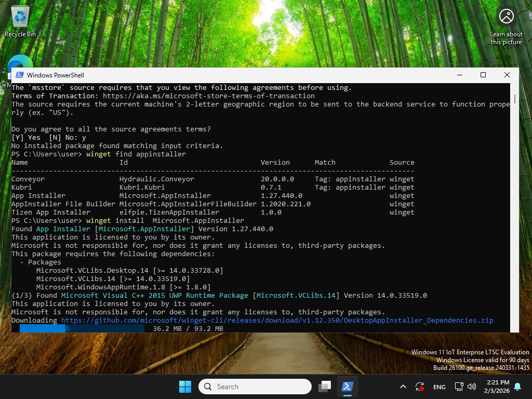The width and height of the screenshot is (532, 399).
Task: Click the microsoft-store-terms-of-transaction URL
Action: [x=209, y=96]
